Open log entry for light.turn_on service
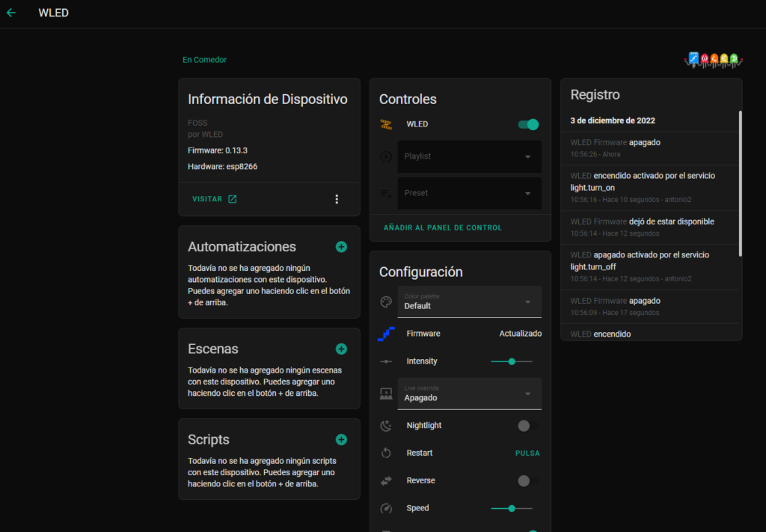Viewport: 766px width, 532px height. (x=650, y=188)
